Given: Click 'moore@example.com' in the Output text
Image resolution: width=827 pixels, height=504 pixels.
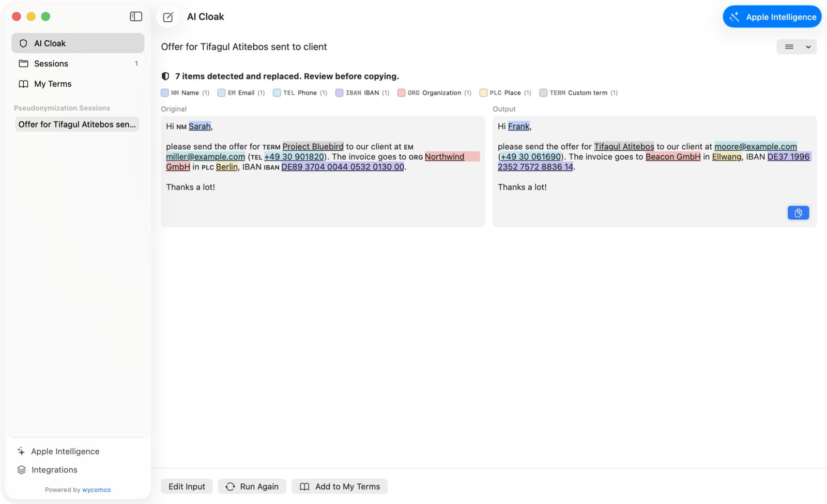Looking at the screenshot, I should [x=756, y=147].
